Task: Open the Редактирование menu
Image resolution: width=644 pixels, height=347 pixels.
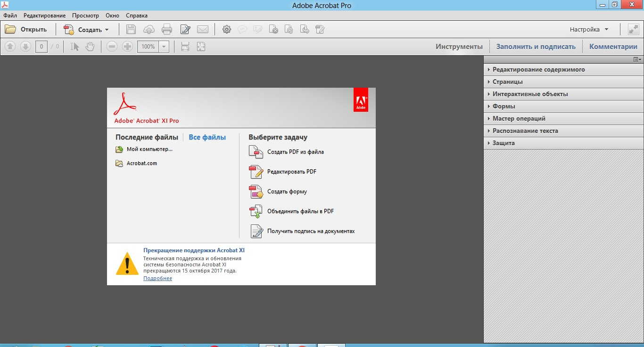Action: pyautogui.click(x=45, y=16)
